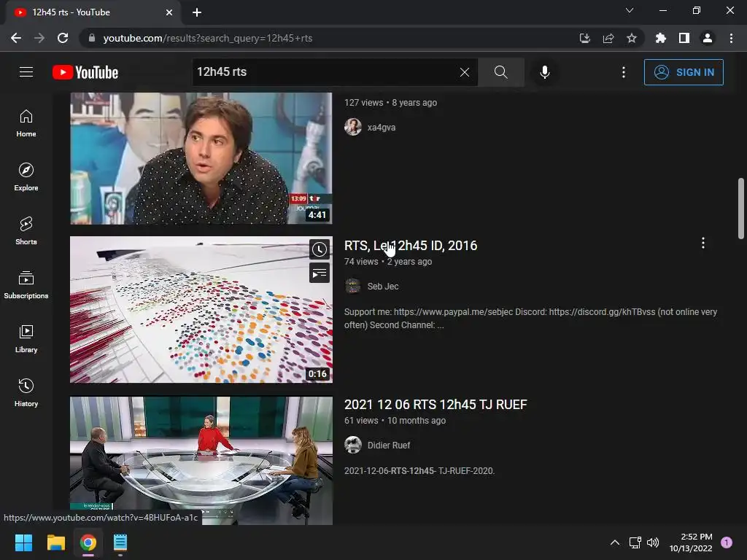Select the 12h45 rts - YouTube tab
The height and width of the screenshot is (560, 747).
coord(93,12)
